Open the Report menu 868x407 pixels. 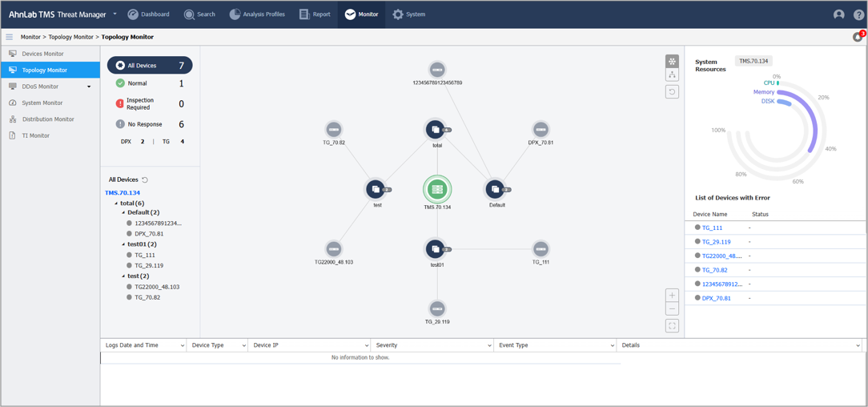[x=315, y=14]
